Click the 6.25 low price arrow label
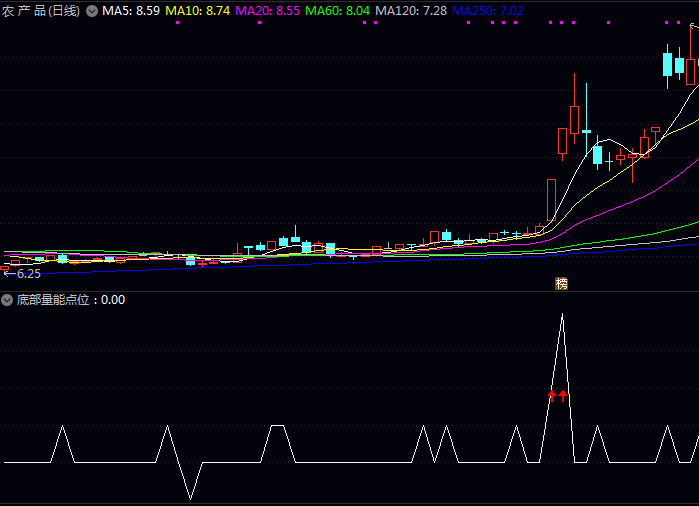Viewport: 699px width, 506px height. coord(22,273)
